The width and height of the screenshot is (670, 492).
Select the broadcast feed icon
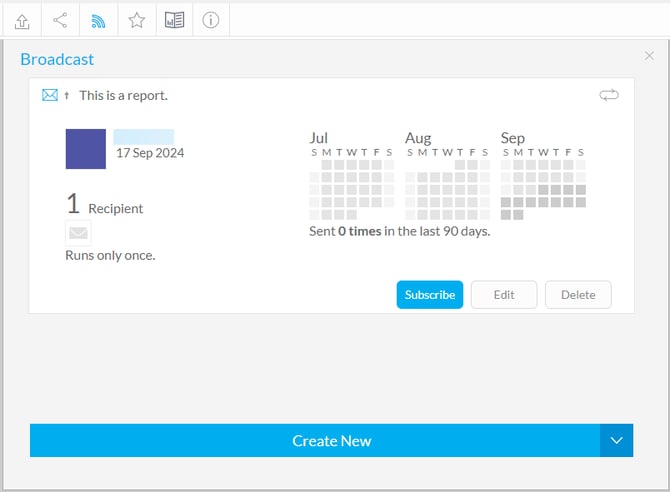click(98, 20)
